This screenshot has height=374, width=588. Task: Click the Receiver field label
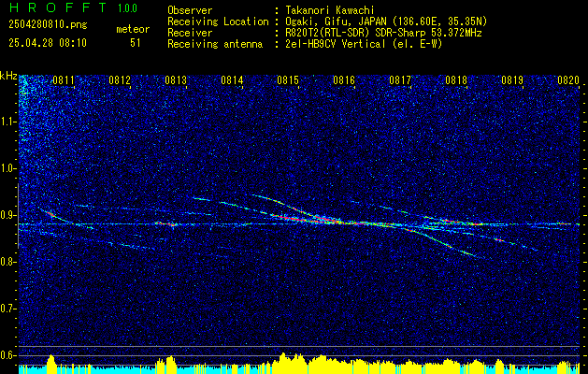click(x=190, y=33)
